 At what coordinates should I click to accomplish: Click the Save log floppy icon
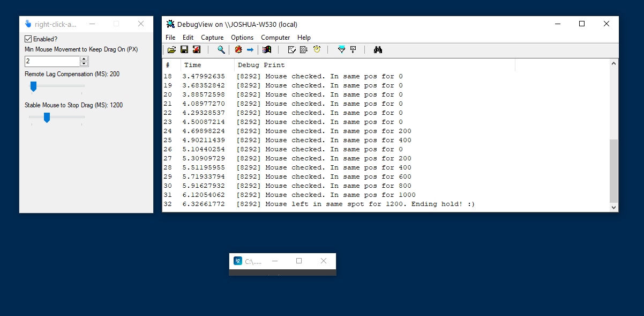point(184,50)
